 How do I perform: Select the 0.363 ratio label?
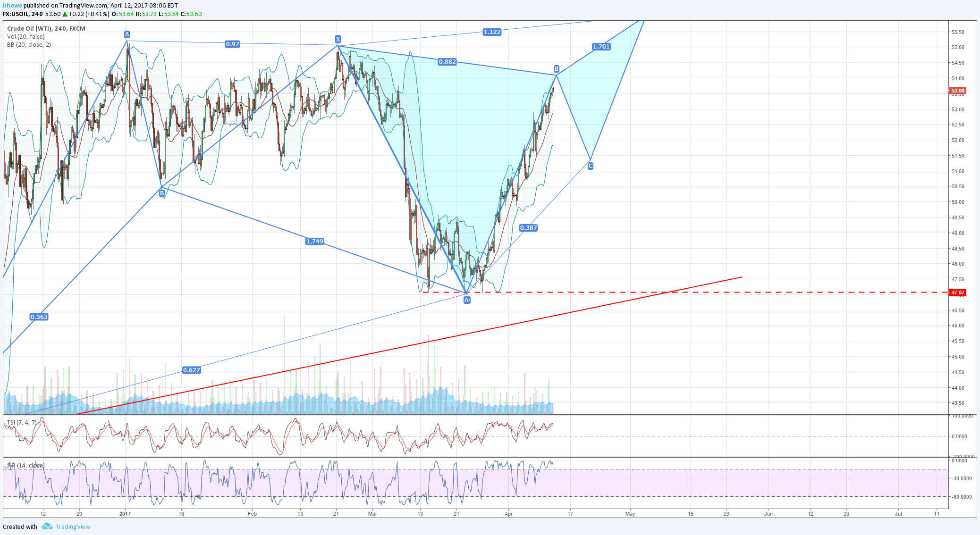(x=39, y=317)
